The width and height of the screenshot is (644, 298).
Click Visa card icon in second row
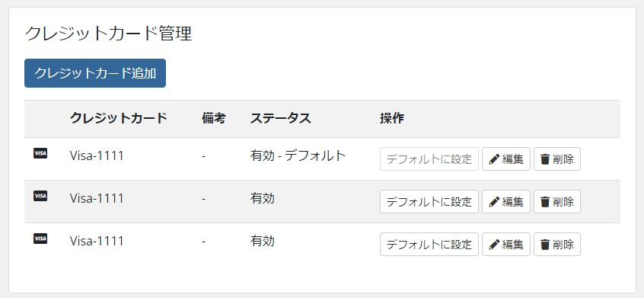[x=40, y=196]
